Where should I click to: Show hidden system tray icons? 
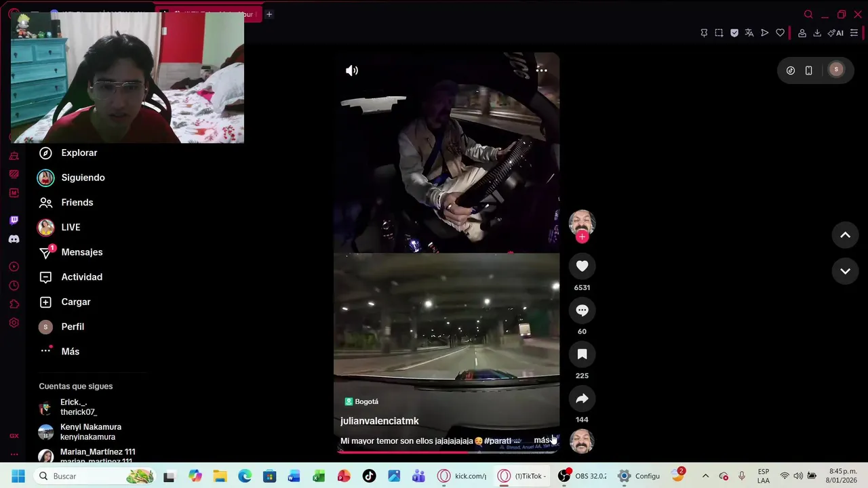pos(705,476)
